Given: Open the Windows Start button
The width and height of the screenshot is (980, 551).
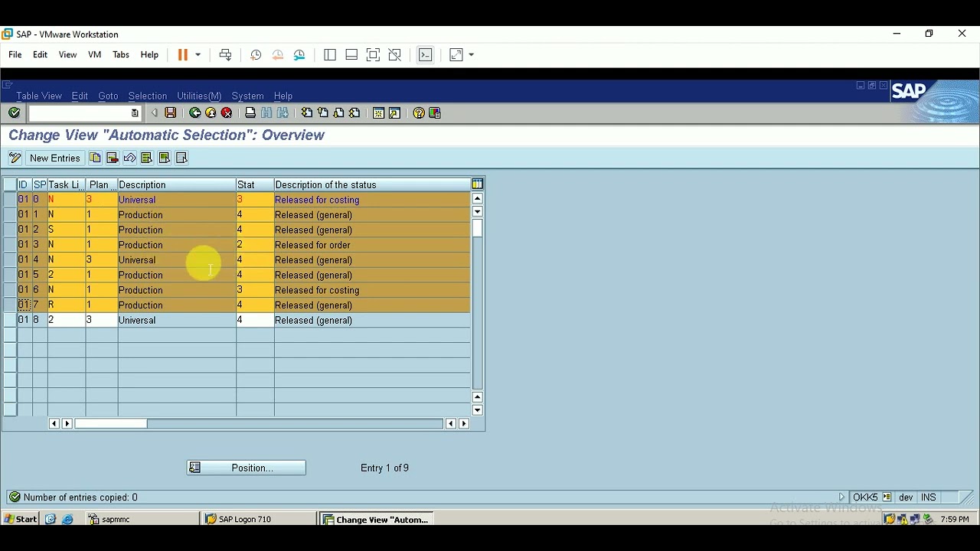Looking at the screenshot, I should 21,519.
